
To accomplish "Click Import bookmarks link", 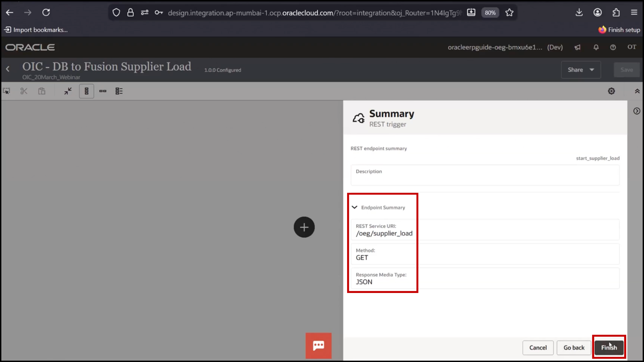I will click(36, 30).
